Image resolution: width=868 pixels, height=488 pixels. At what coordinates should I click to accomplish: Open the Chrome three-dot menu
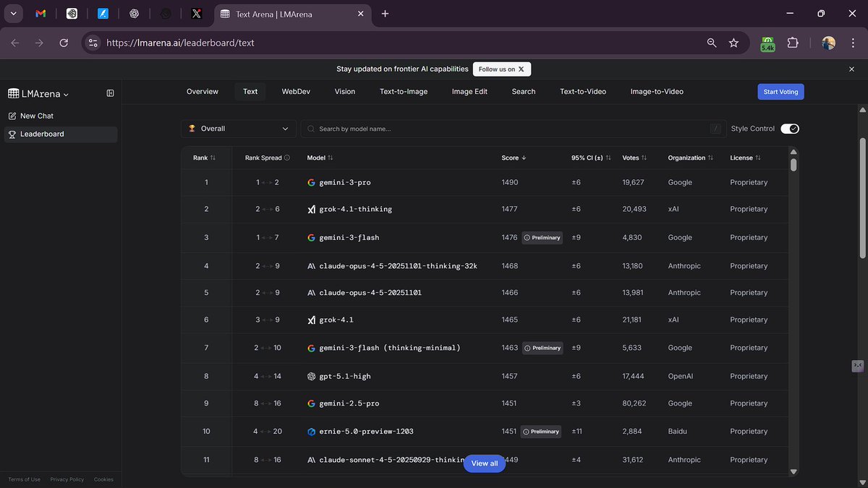(852, 43)
